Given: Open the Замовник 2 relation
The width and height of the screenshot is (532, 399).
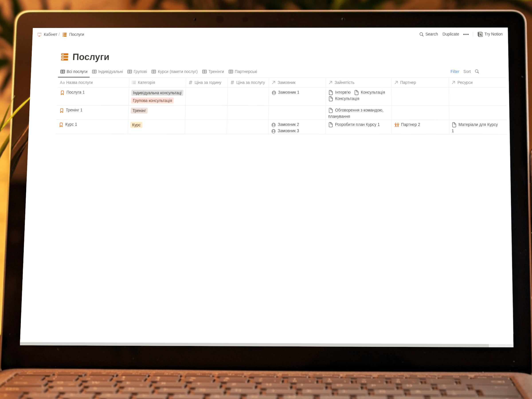Looking at the screenshot, I should tap(288, 125).
